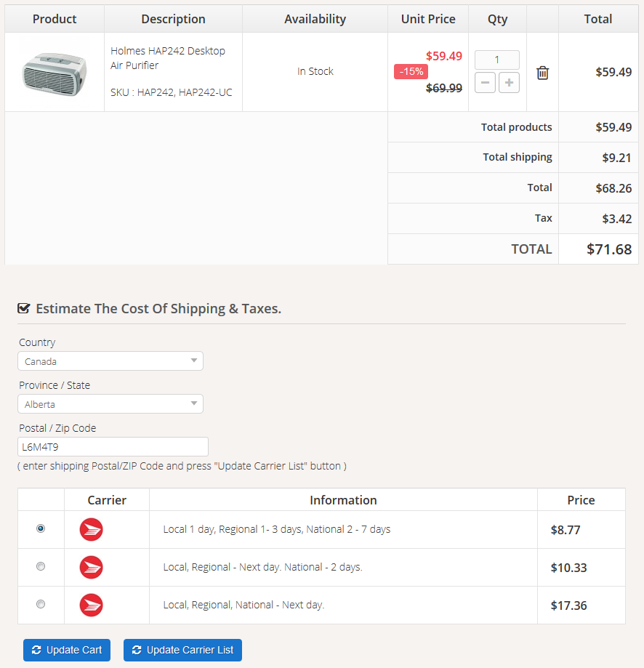Select the $17.36 national next-day radio button
Image resolution: width=644 pixels, height=668 pixels.
pos(41,605)
